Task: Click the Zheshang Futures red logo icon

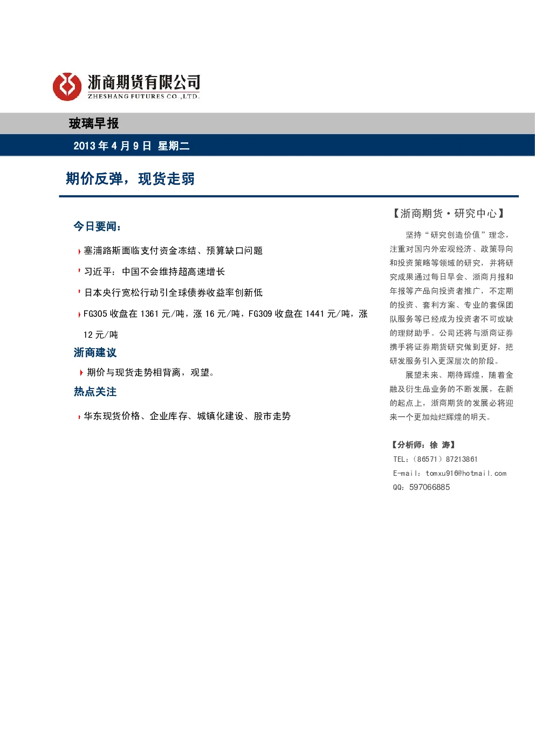Action: pos(67,86)
